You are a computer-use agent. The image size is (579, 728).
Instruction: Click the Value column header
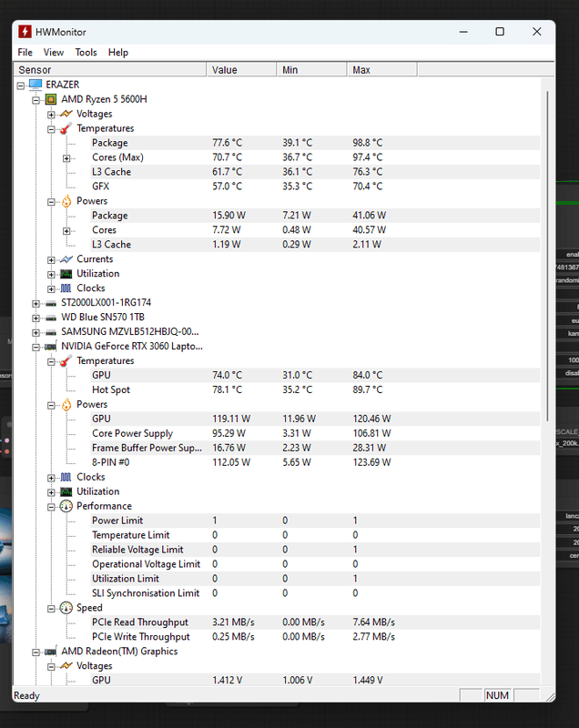click(x=241, y=70)
